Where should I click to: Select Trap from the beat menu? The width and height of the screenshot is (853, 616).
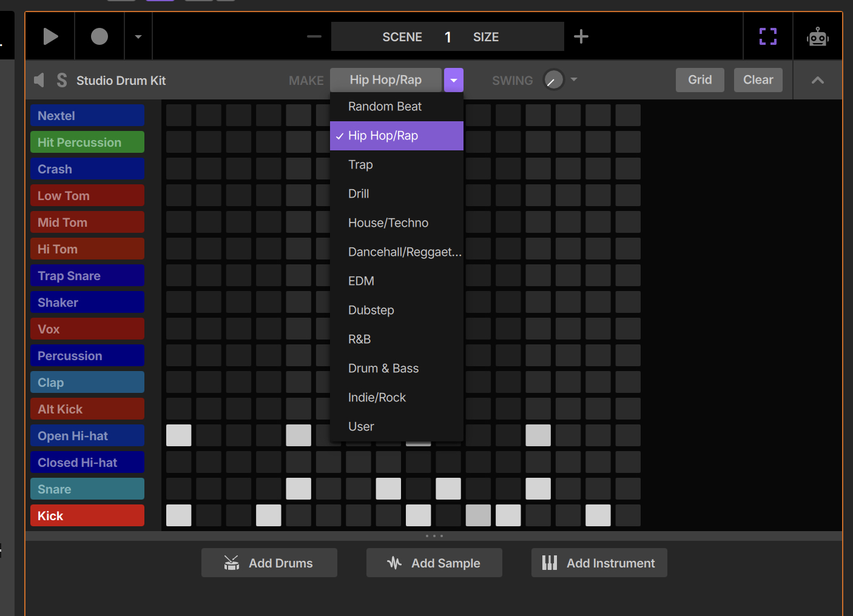[360, 165]
